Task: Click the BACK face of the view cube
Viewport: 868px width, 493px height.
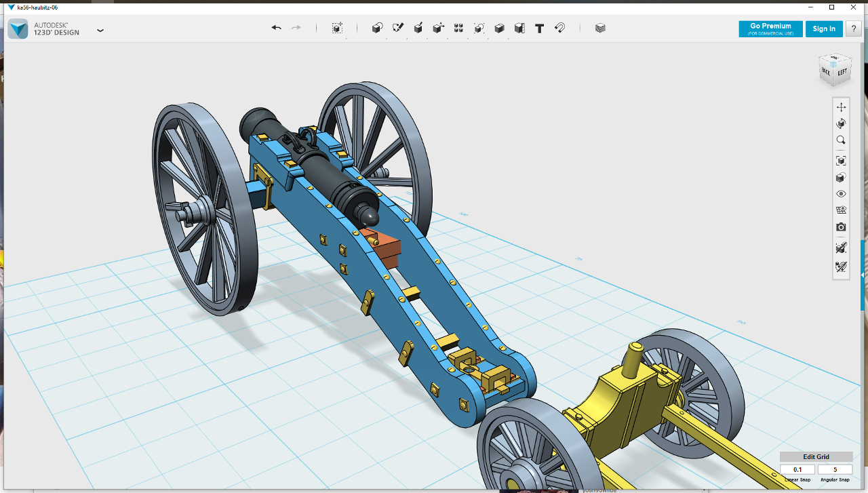Action: pyautogui.click(x=827, y=71)
